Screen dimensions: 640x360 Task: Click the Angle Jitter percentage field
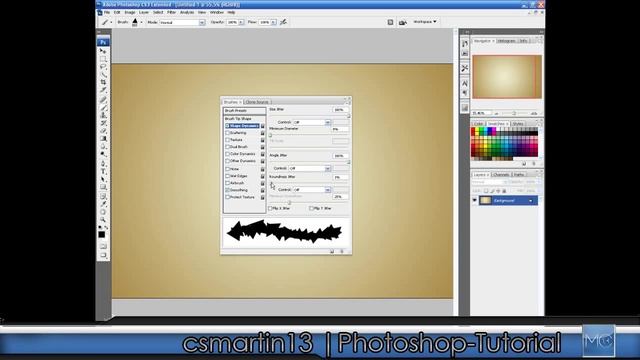point(340,156)
